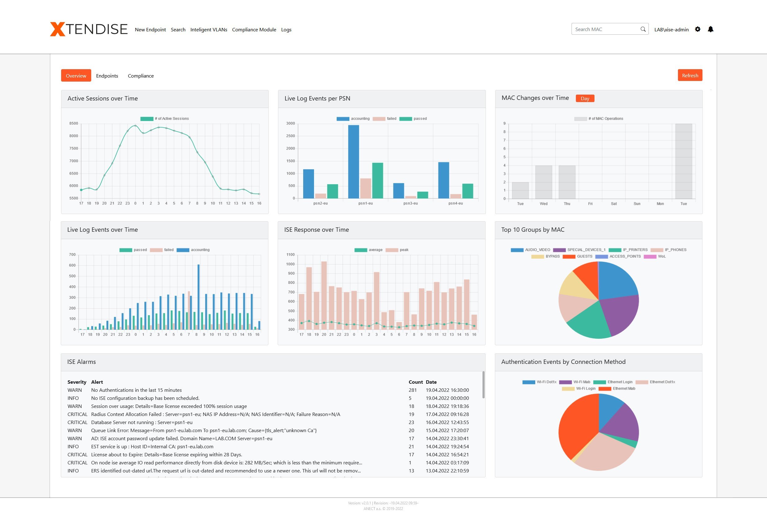Image resolution: width=767 pixels, height=532 pixels.
Task: Toggle the peak legend in ISE Response chart
Action: (397, 250)
